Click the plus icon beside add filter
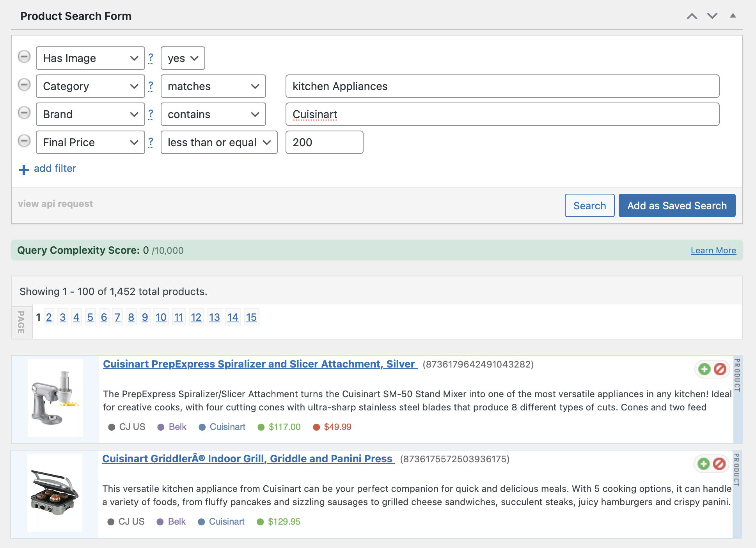The height and width of the screenshot is (548, 756). click(x=24, y=170)
